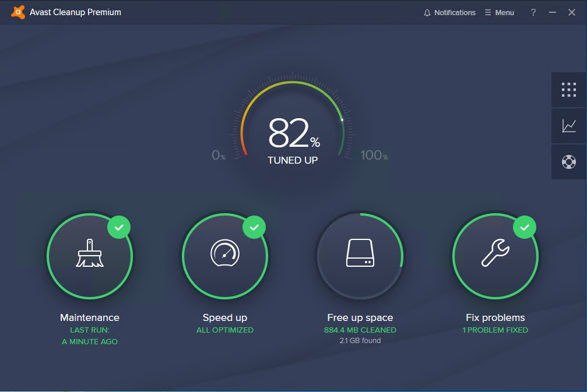Click the 'A MINUTE AGO' text

(x=89, y=341)
